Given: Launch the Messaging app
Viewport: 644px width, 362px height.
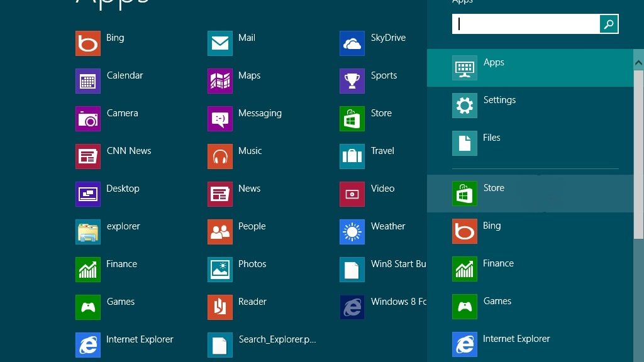Looking at the screenshot, I should [220, 119].
